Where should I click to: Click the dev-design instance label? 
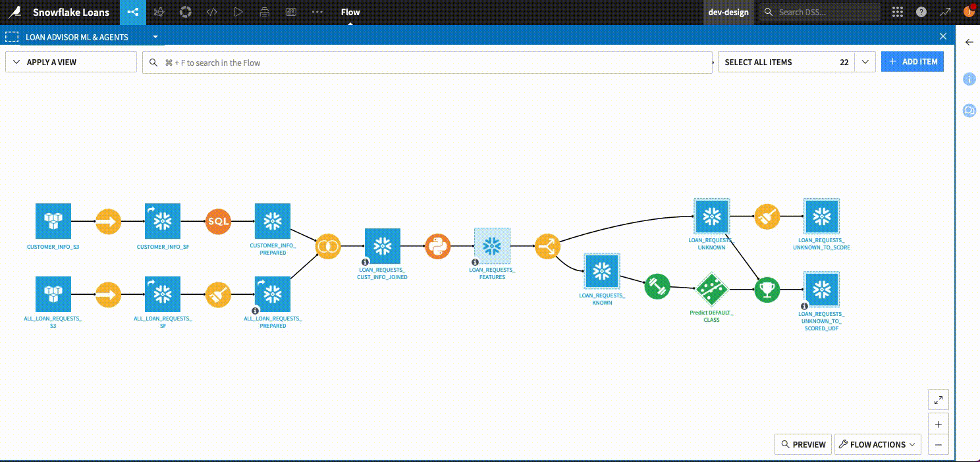click(x=728, y=12)
